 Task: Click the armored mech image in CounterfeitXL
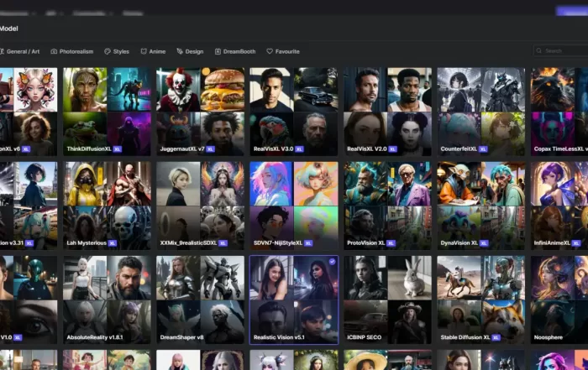[x=503, y=90]
